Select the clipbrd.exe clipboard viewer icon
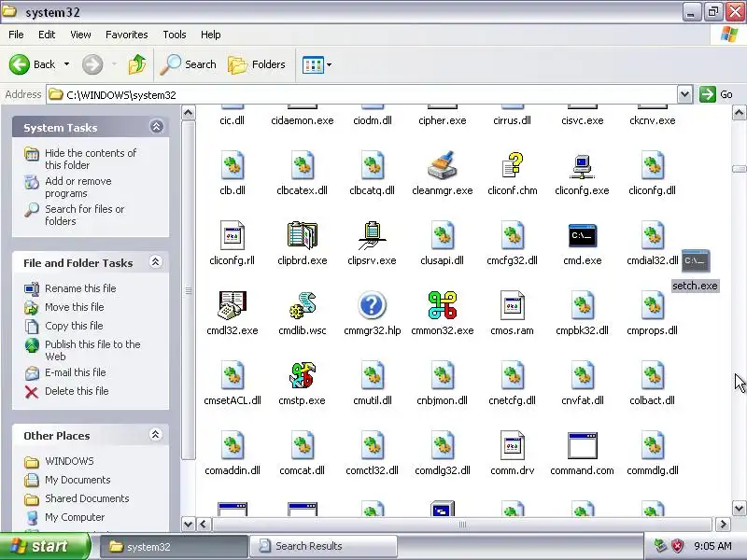The width and height of the screenshot is (747, 560). tap(302, 235)
